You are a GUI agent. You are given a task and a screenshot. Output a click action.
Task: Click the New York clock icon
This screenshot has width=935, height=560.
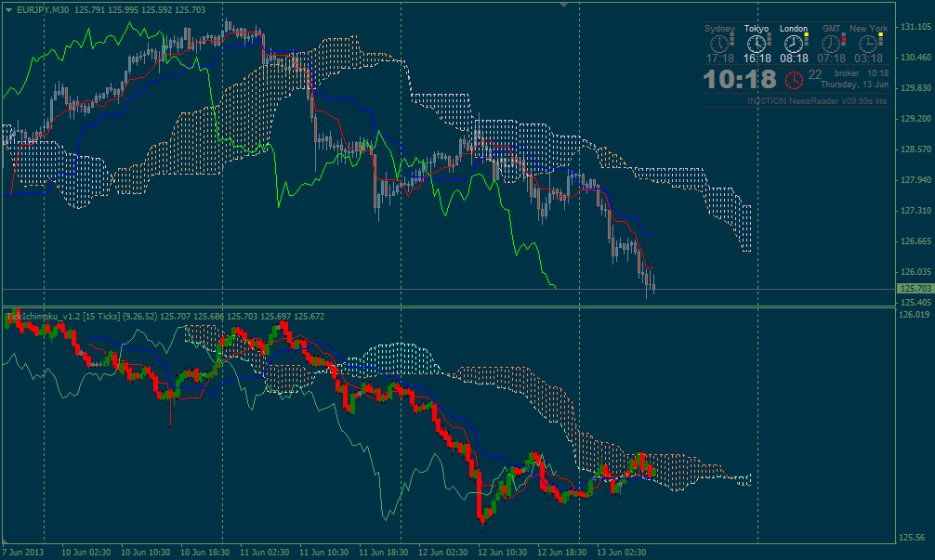click(868, 44)
